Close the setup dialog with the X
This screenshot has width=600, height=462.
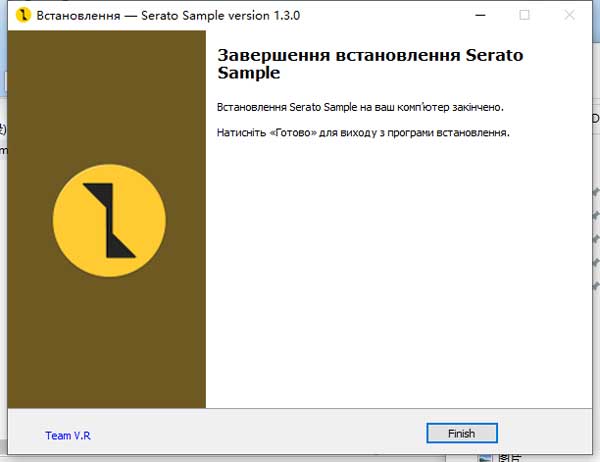(x=569, y=15)
